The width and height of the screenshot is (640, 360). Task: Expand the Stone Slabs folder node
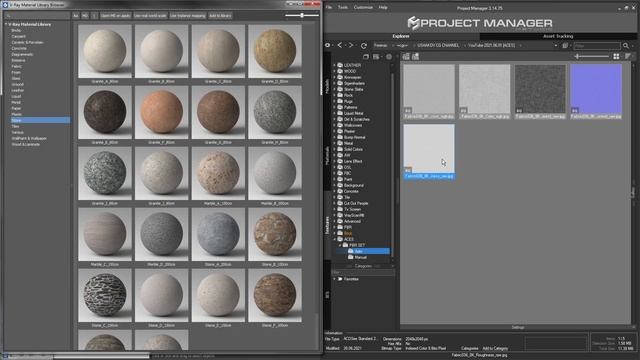(x=334, y=89)
